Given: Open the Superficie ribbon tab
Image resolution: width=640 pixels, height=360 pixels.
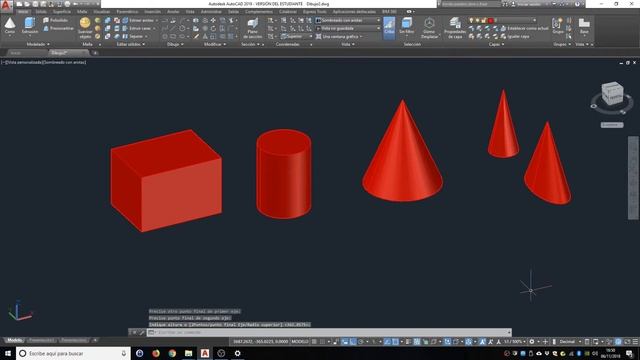Looking at the screenshot, I should [x=62, y=11].
